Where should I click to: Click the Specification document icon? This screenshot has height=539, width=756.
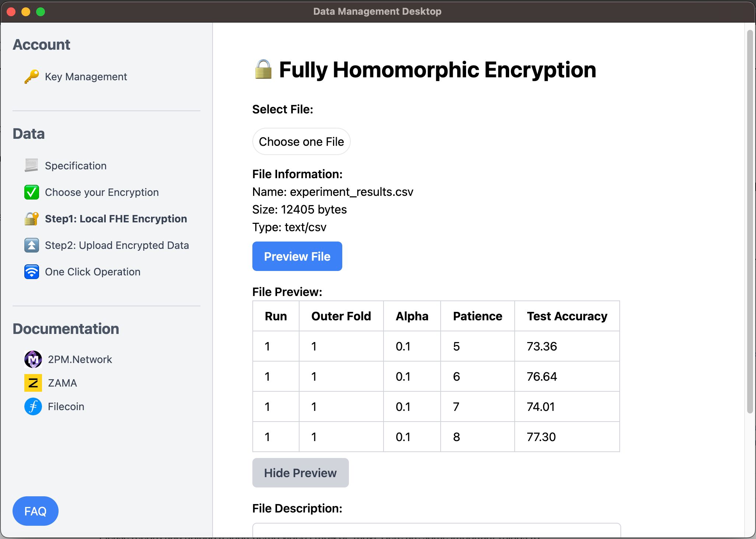pyautogui.click(x=31, y=165)
